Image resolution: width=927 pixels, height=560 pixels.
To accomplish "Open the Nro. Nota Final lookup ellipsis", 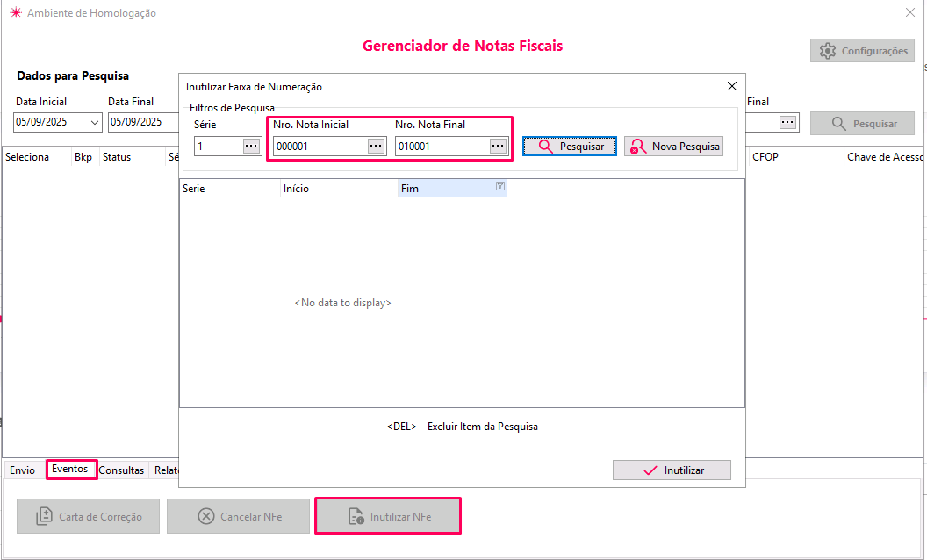I will point(498,147).
